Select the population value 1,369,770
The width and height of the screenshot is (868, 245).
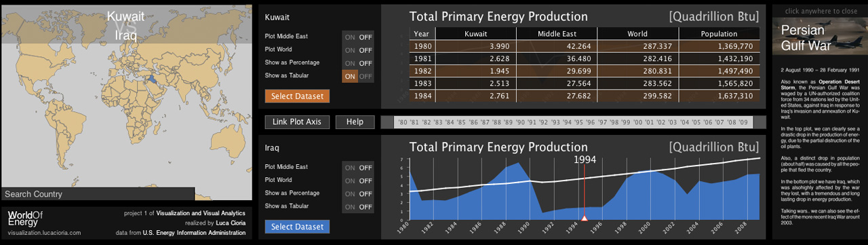pyautogui.click(x=719, y=46)
